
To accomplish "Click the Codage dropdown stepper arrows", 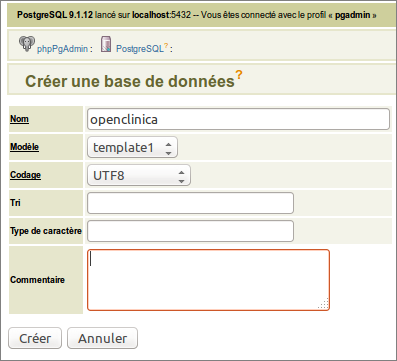I will [x=181, y=176].
